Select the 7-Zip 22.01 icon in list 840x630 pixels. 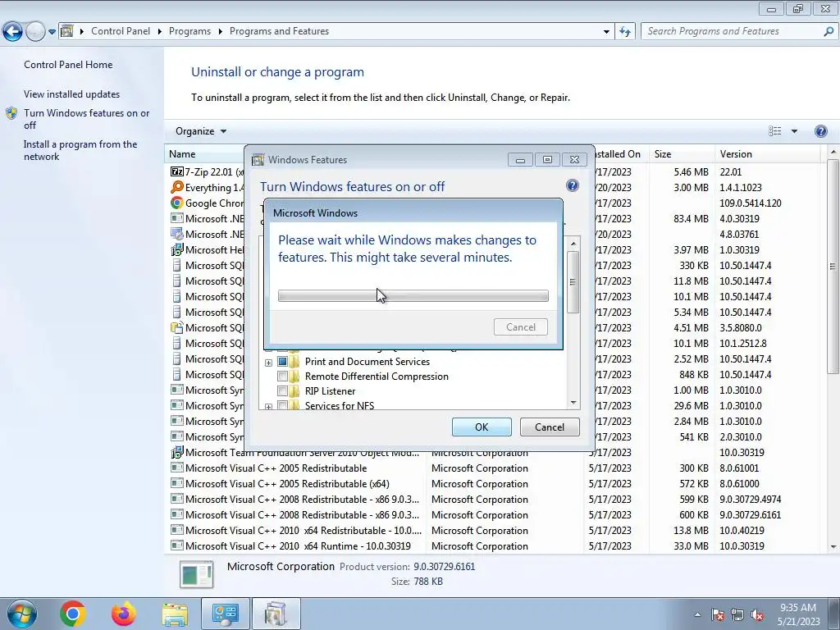177,171
